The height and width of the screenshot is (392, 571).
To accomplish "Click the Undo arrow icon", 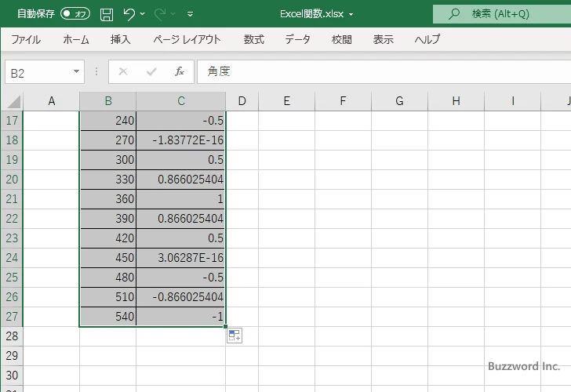I will (129, 14).
